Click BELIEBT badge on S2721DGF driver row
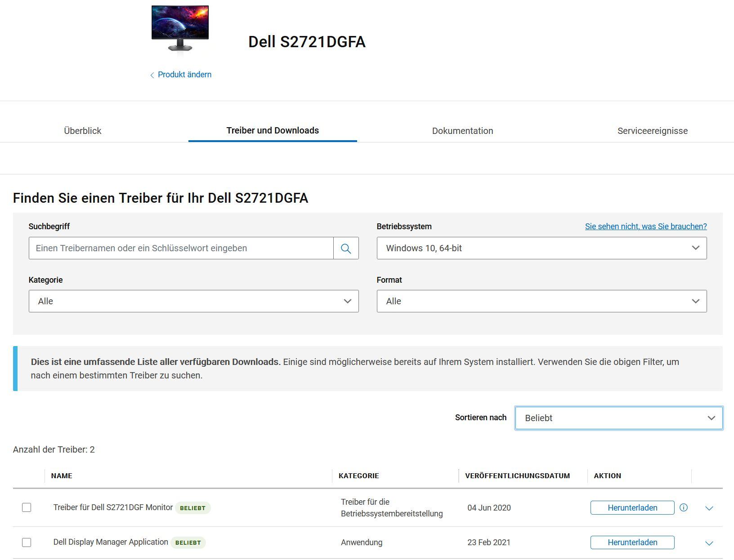 tap(192, 508)
